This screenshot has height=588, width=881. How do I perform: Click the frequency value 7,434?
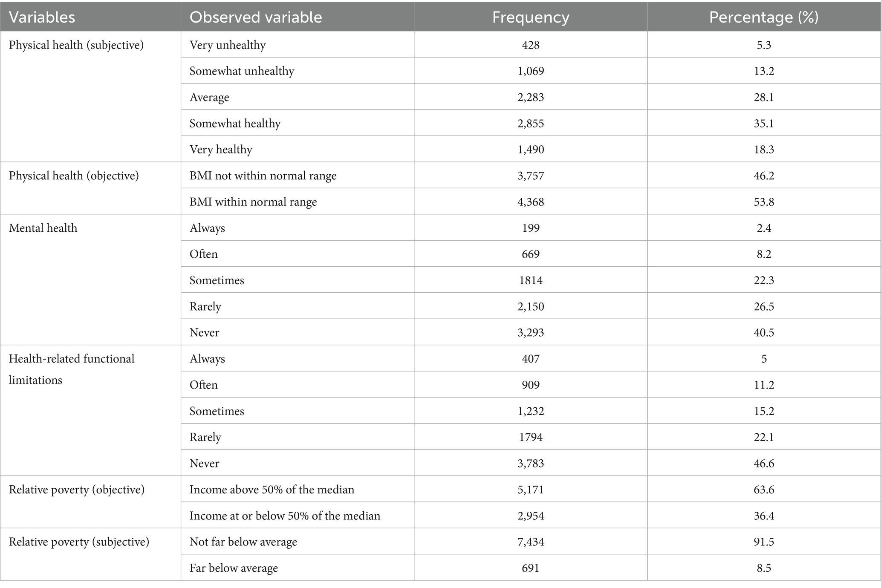click(x=531, y=542)
